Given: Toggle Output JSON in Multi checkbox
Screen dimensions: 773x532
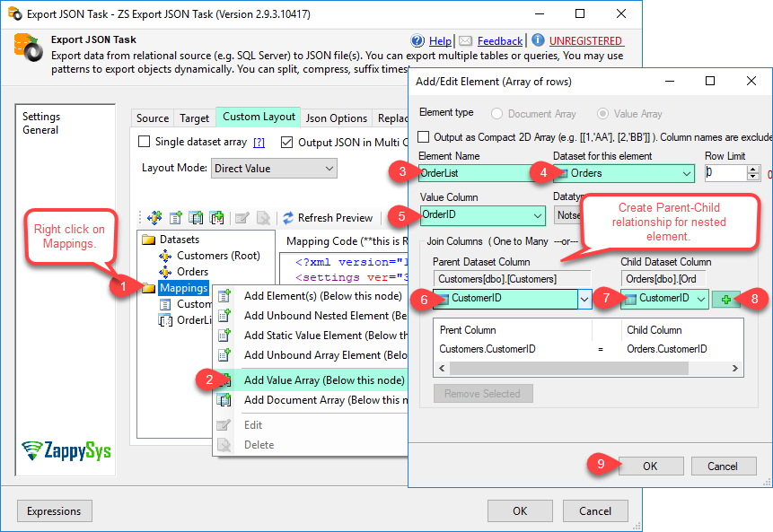Looking at the screenshot, I should (286, 143).
